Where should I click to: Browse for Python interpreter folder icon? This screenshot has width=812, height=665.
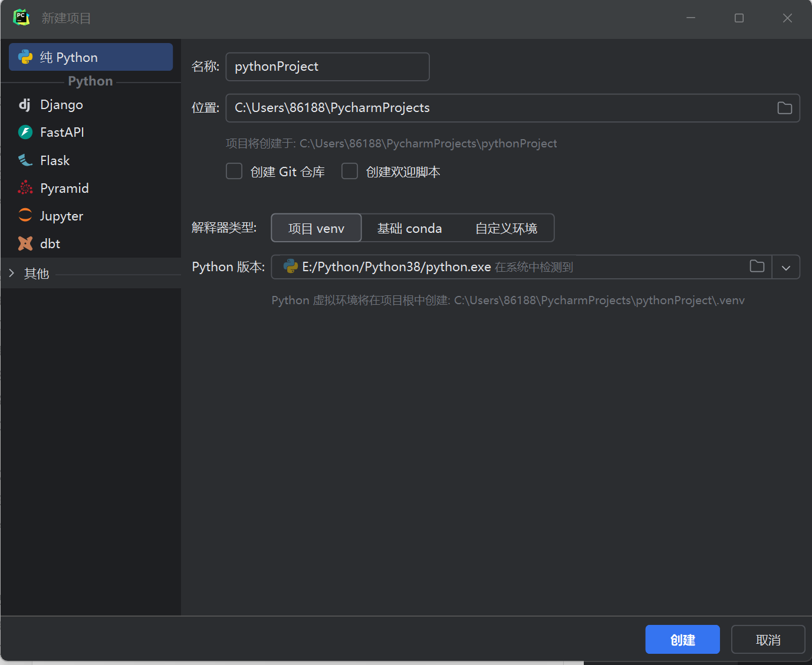(x=757, y=266)
